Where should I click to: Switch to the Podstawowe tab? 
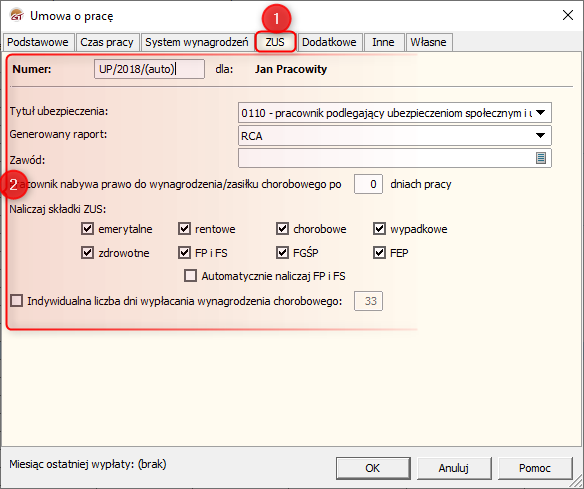coord(38,42)
